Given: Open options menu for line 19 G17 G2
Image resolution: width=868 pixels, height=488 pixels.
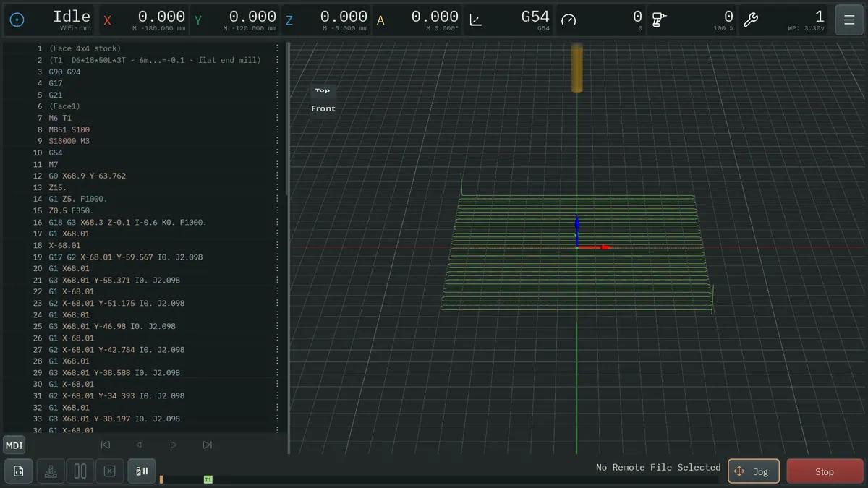Looking at the screenshot, I should (x=277, y=257).
